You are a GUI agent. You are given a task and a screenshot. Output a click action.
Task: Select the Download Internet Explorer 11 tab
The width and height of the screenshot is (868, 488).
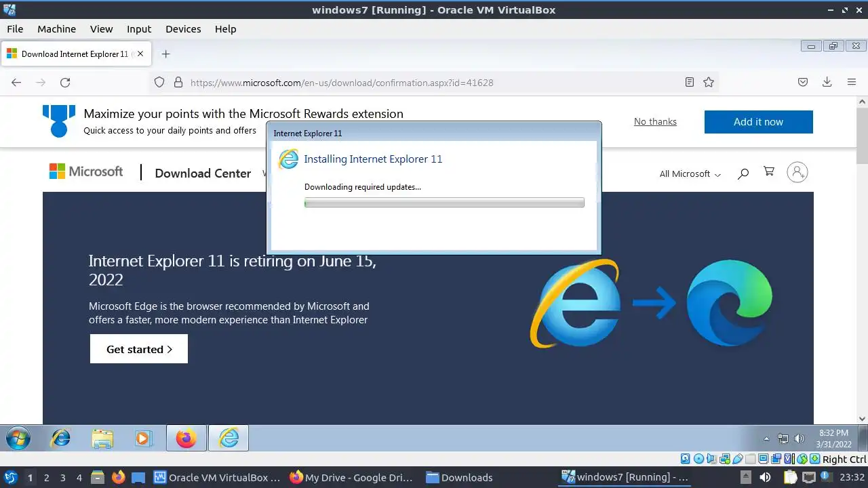coord(75,54)
